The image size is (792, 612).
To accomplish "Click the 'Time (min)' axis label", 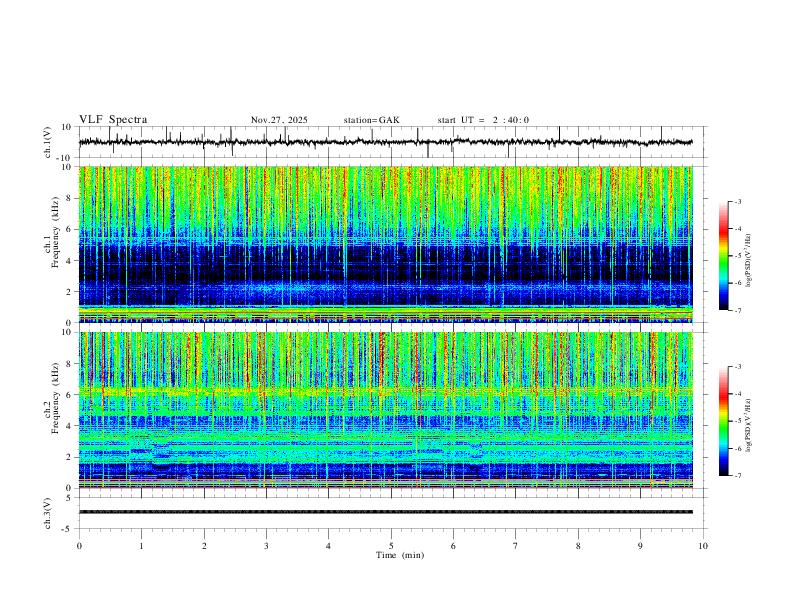I will tap(400, 555).
